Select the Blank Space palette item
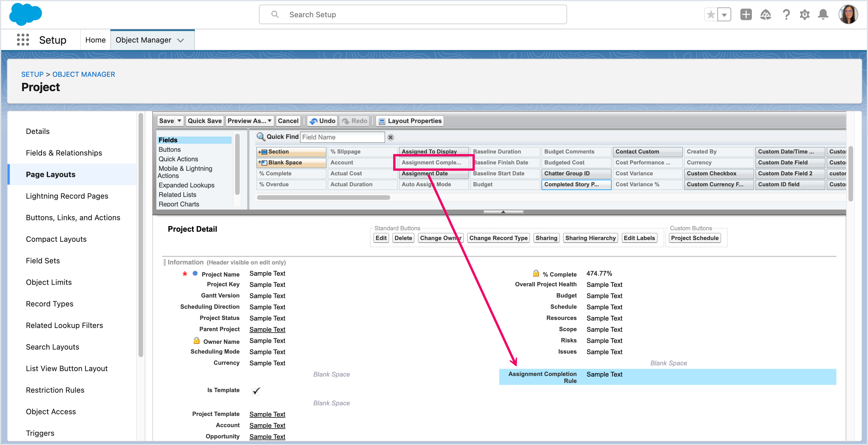Screen dimensions: 868x445 pos(291,162)
